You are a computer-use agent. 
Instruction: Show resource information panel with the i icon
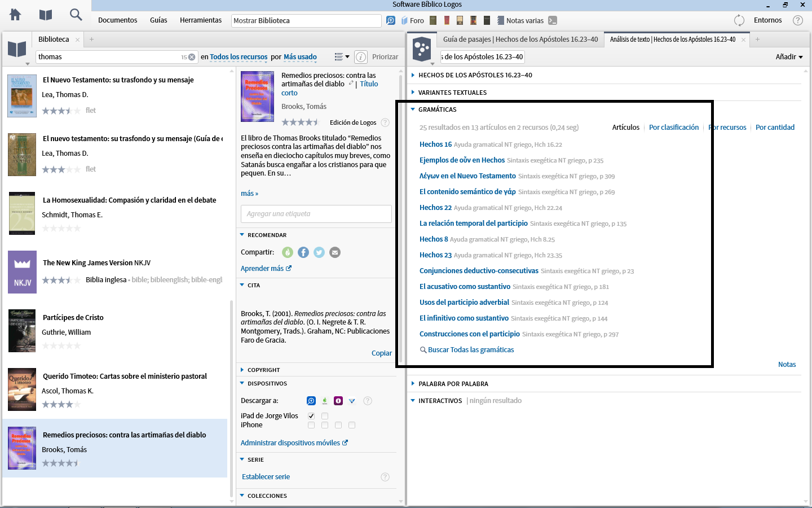click(x=361, y=57)
